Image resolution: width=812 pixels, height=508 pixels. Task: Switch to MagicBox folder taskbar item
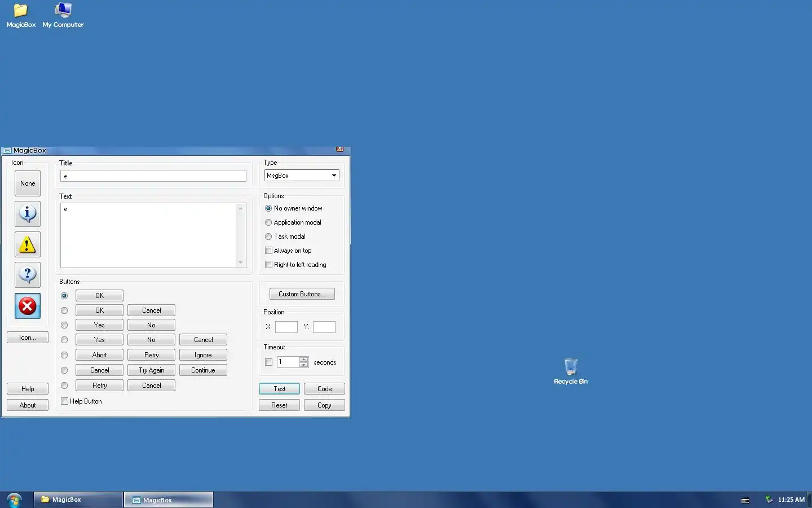[78, 500]
